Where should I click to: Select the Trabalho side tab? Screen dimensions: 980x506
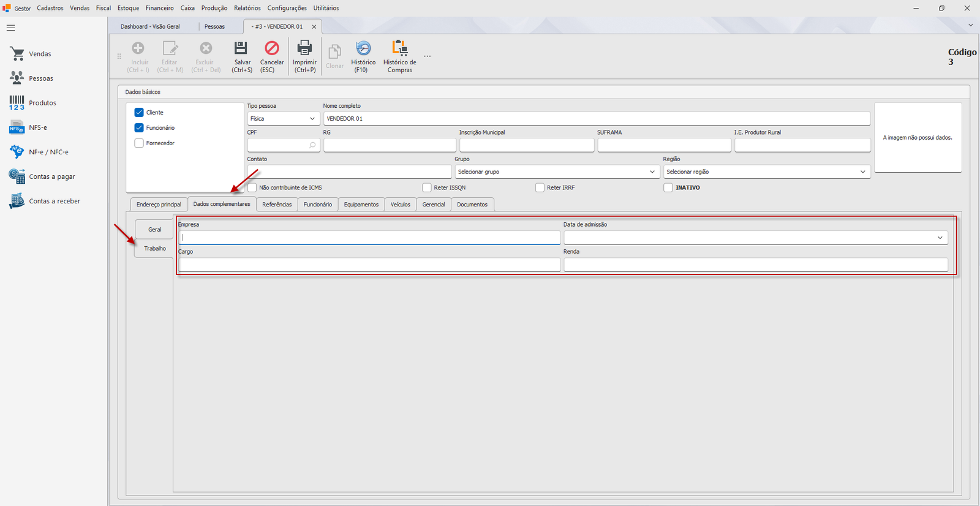click(154, 249)
